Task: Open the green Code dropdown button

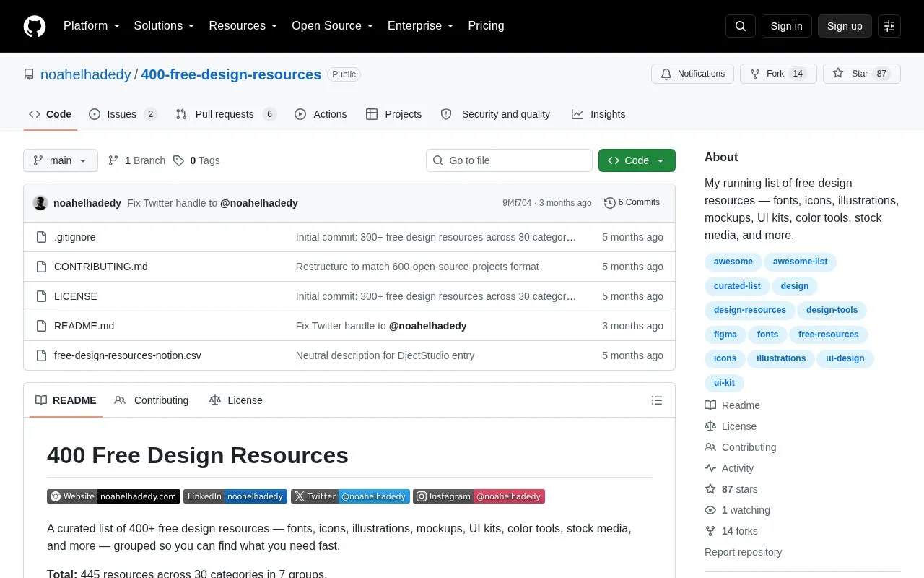Action: pos(637,160)
